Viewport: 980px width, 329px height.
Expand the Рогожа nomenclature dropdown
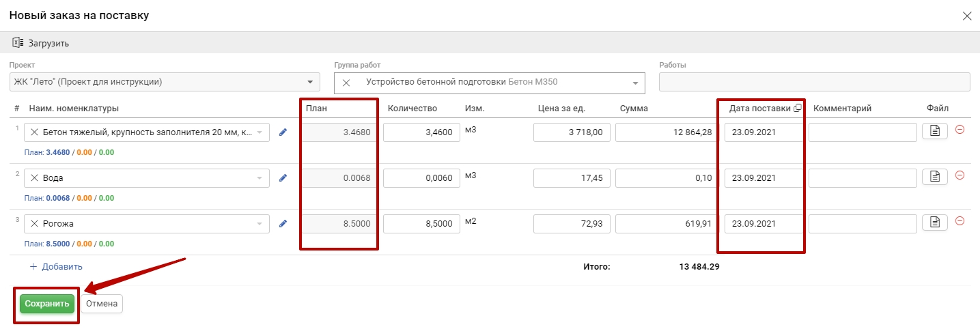tap(260, 224)
